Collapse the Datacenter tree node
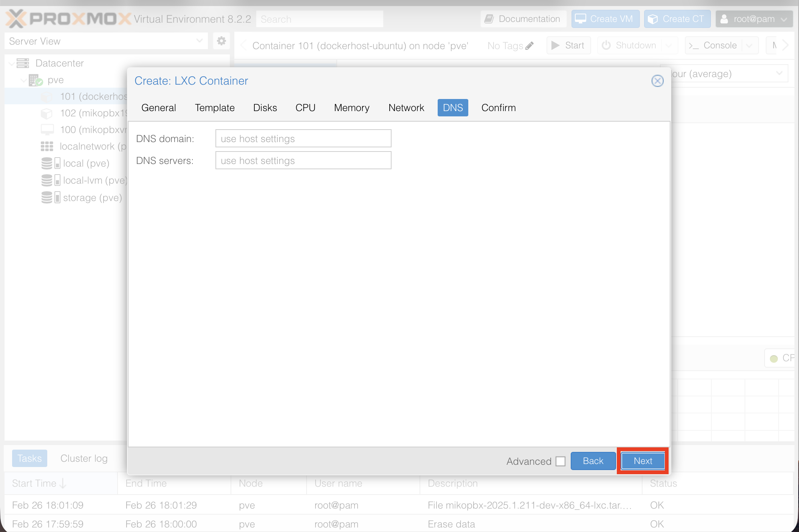The width and height of the screenshot is (799, 532). [11, 63]
